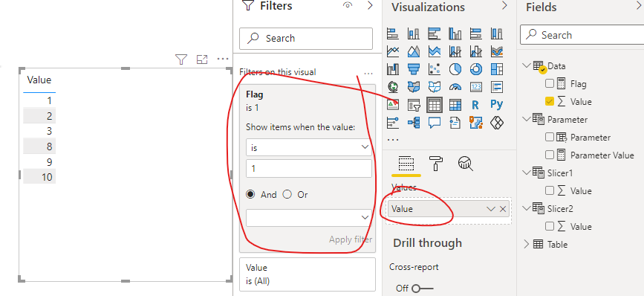The image size is (644, 296).
Task: Select the Line chart visual
Action: pyautogui.click(x=393, y=51)
